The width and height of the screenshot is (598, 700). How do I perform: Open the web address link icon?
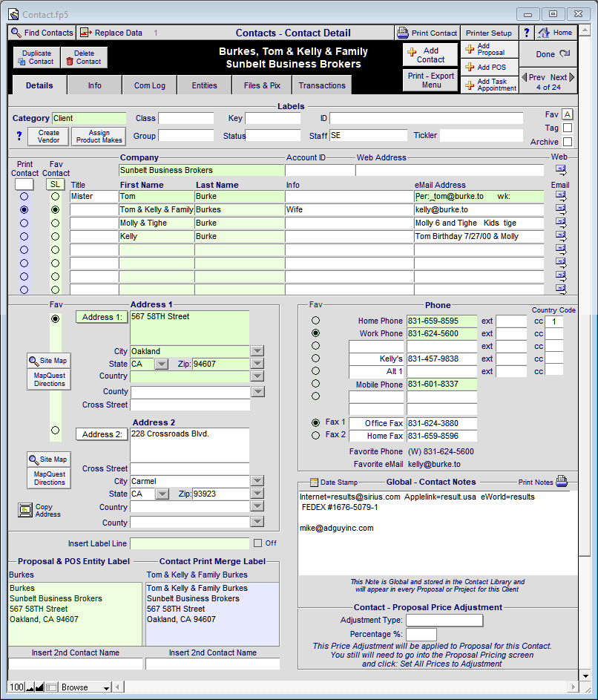(561, 170)
